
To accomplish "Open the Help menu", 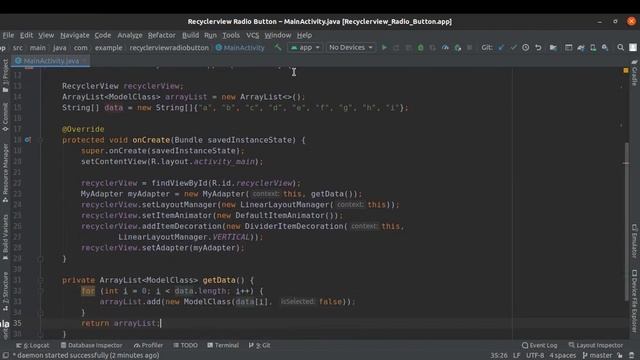I will coord(304,35).
